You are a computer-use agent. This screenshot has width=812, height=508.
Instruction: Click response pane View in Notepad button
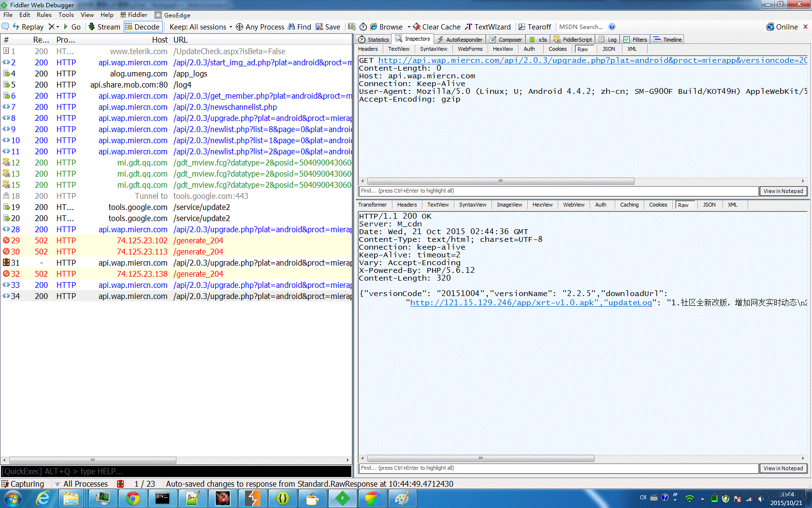pyautogui.click(x=783, y=468)
